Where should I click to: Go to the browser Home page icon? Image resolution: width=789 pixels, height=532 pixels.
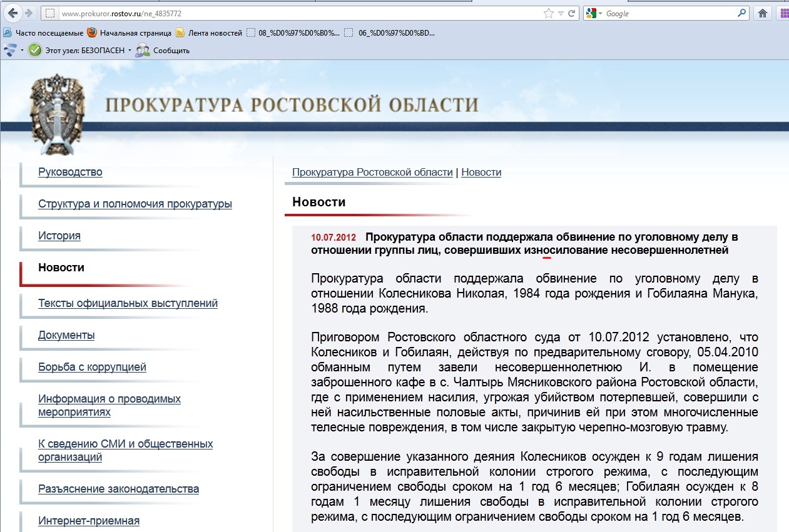[763, 13]
